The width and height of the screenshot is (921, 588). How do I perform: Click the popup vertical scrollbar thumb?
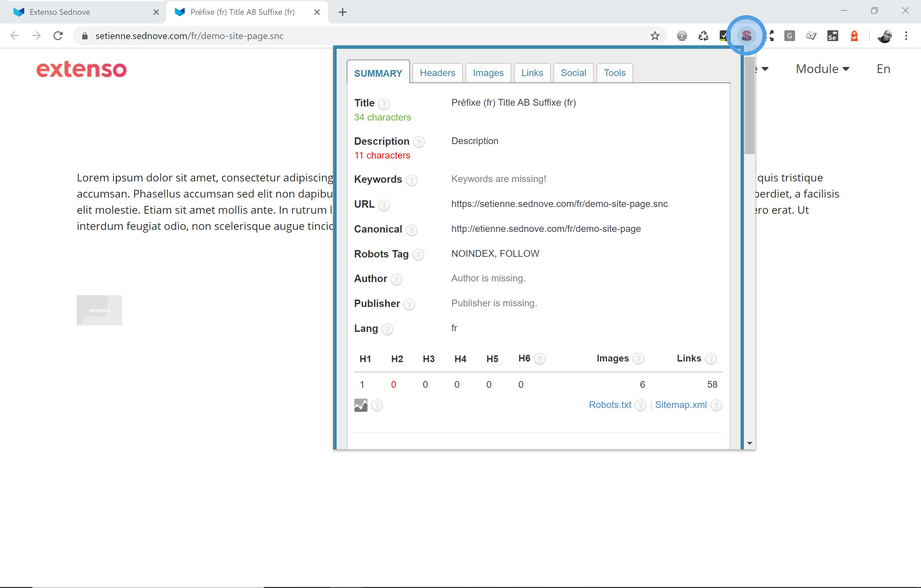(x=749, y=106)
